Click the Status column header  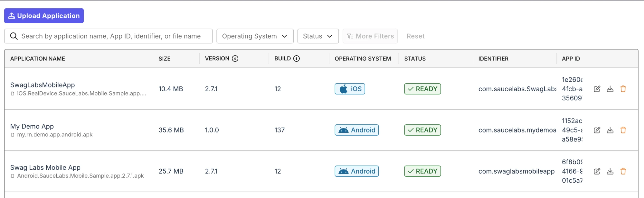[x=415, y=59]
